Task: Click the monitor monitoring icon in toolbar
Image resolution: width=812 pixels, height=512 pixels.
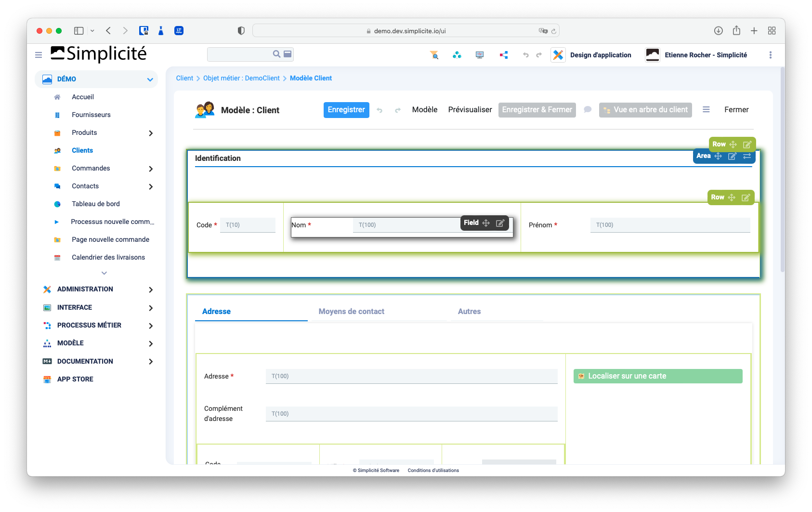Action: [479, 54]
